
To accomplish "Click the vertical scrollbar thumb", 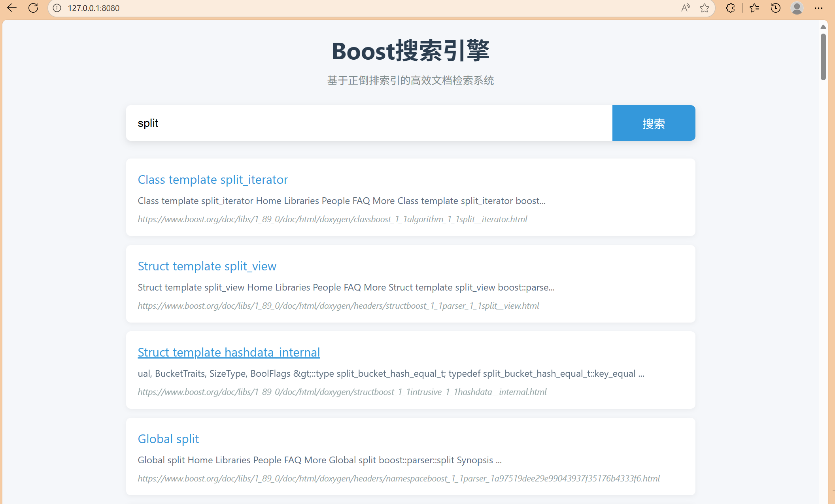I will pyautogui.click(x=823, y=57).
